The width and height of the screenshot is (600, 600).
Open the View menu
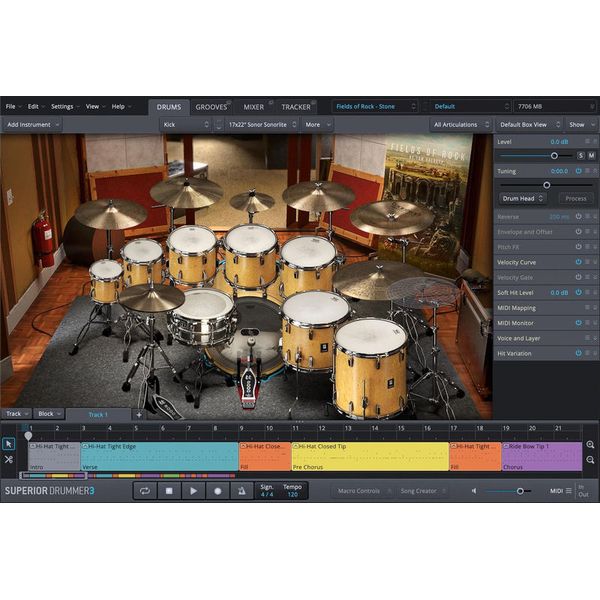pyautogui.click(x=95, y=106)
